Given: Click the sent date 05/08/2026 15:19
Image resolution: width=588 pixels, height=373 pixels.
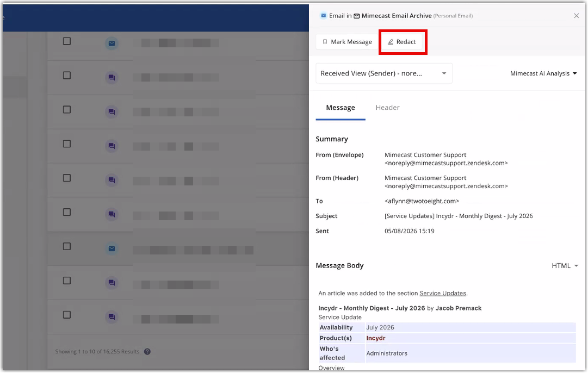Looking at the screenshot, I should point(409,231).
